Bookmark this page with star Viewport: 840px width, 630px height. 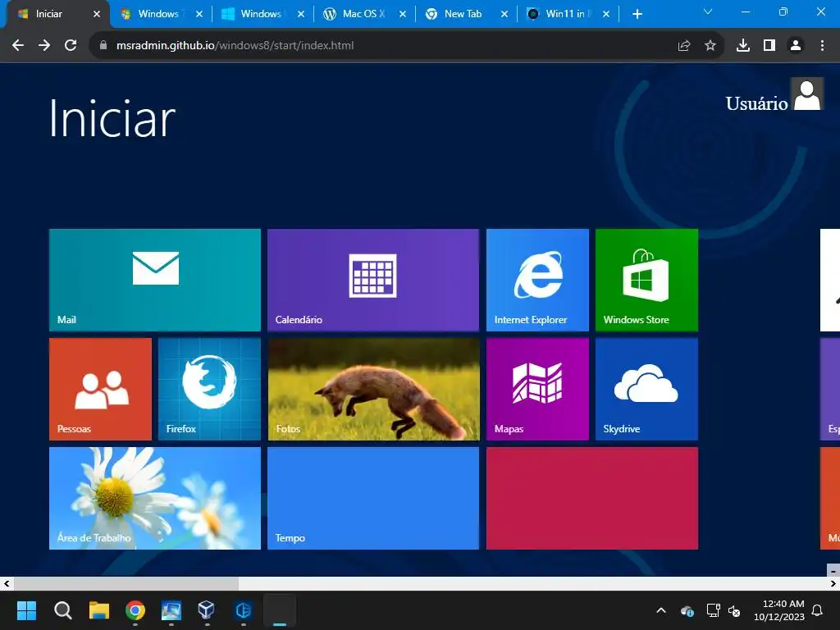tap(710, 46)
